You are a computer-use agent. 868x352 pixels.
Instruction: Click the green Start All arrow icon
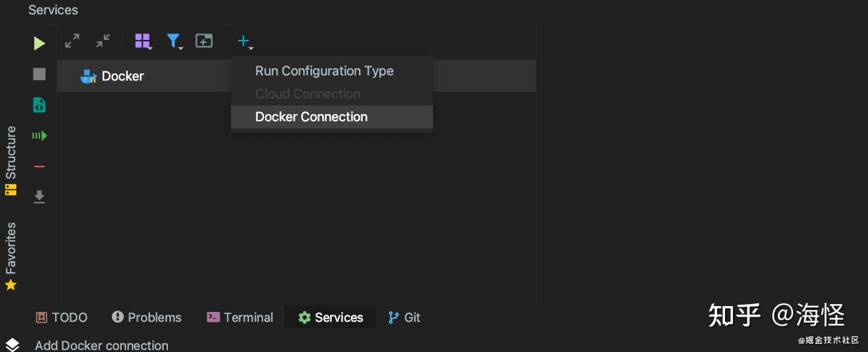[39, 136]
